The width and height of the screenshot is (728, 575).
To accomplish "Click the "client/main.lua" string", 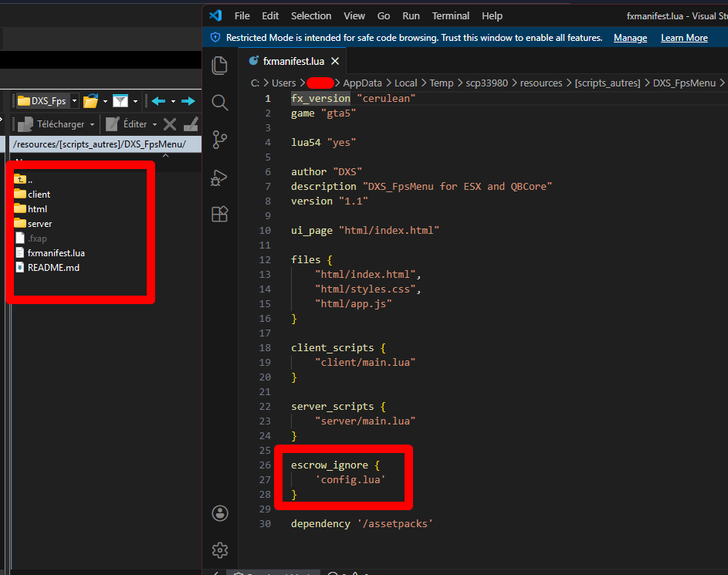I will pyautogui.click(x=365, y=363).
